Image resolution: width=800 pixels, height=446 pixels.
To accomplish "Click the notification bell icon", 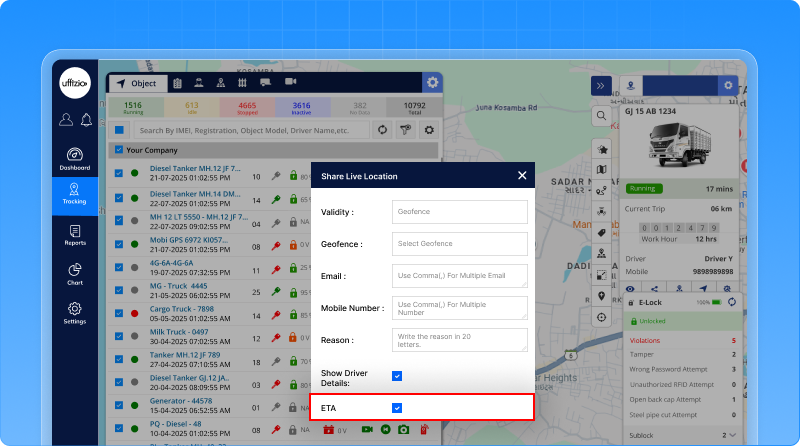I will 86,120.
